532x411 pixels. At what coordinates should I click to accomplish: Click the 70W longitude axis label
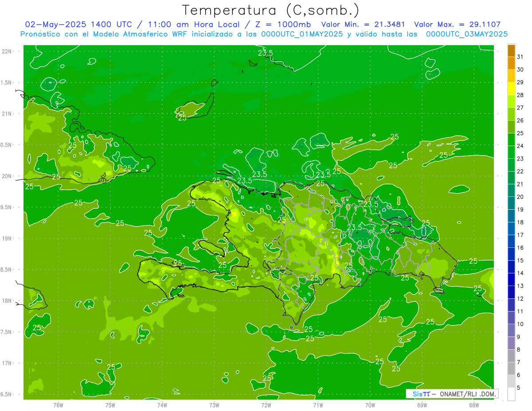(x=370, y=405)
